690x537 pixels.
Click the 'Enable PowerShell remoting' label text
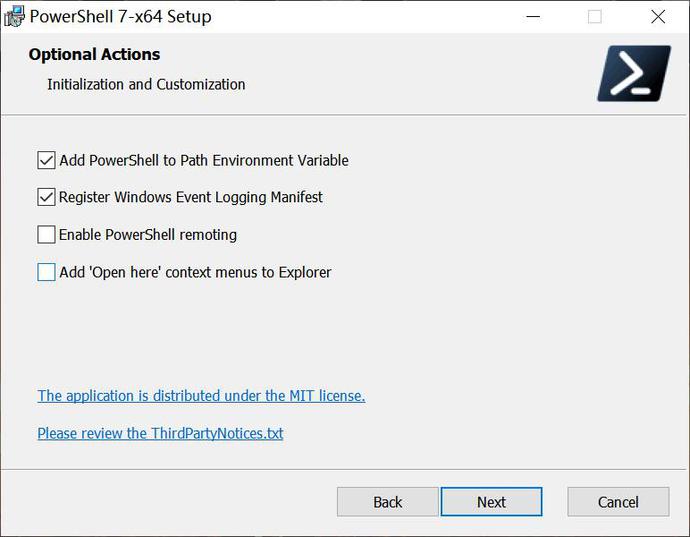point(148,235)
